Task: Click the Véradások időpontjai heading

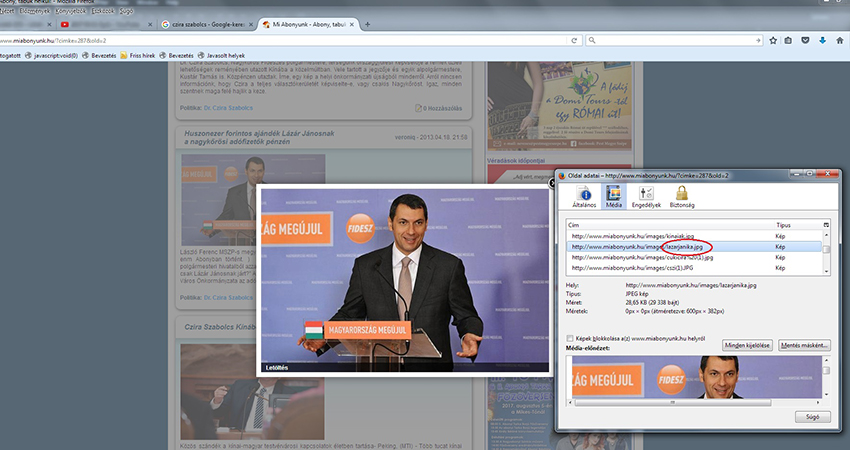Action: tap(516, 160)
